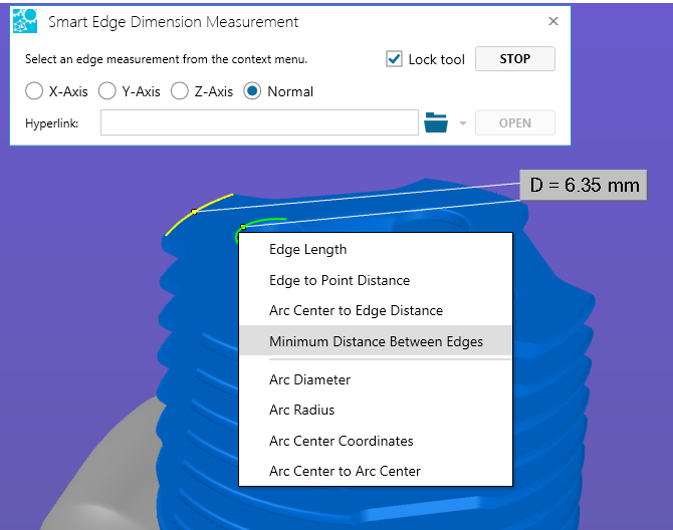Choose Edge to Point Distance menu entry
The image size is (673, 530).
(x=376, y=280)
